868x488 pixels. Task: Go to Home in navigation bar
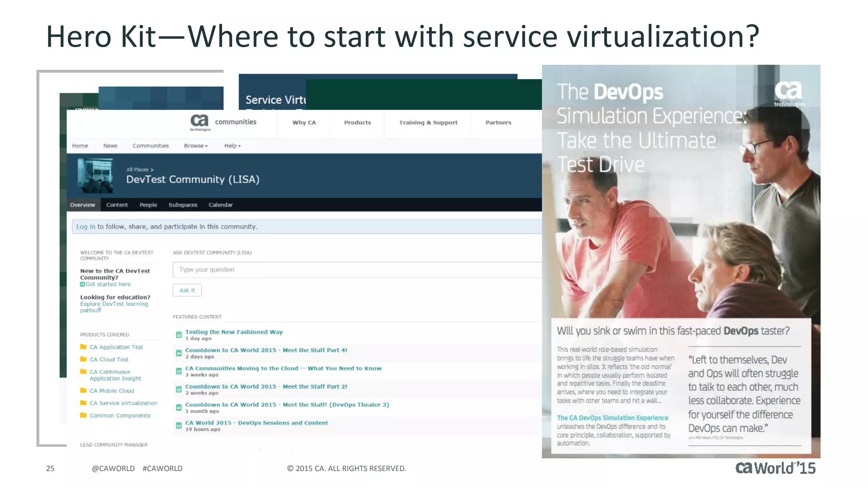80,146
